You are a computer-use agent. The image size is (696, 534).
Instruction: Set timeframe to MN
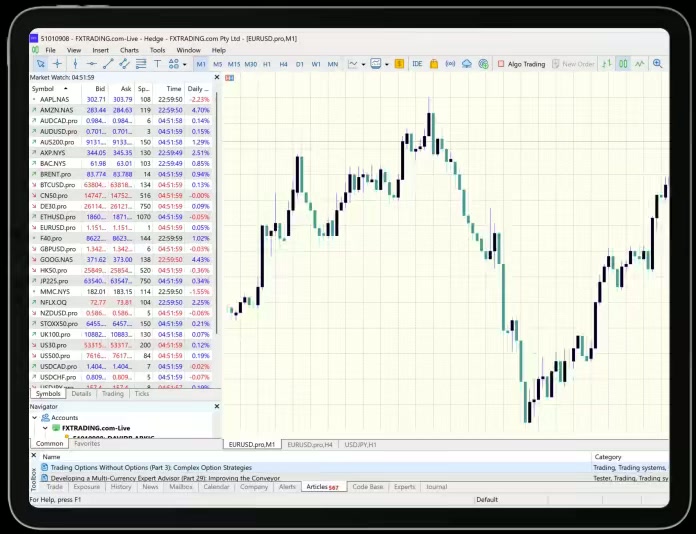coord(332,64)
